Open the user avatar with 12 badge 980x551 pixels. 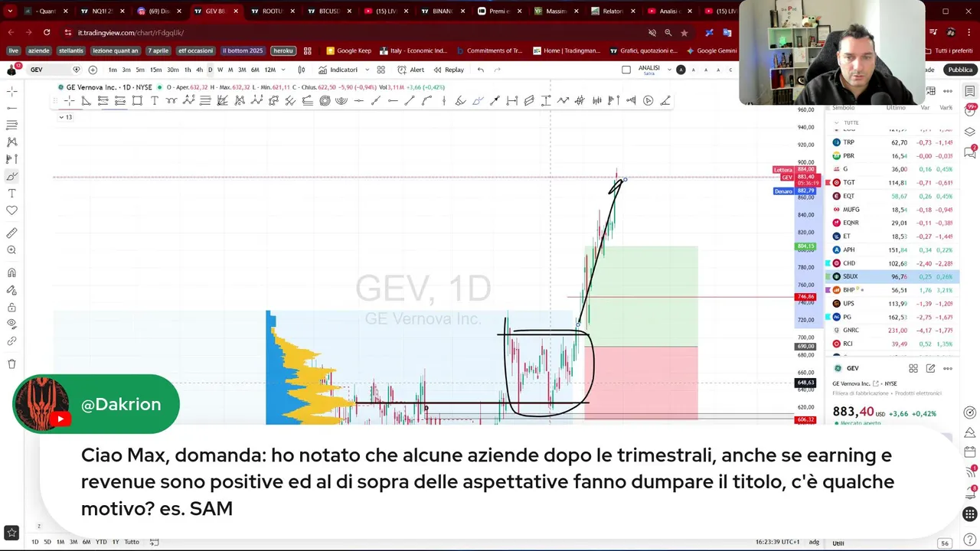pos(11,70)
